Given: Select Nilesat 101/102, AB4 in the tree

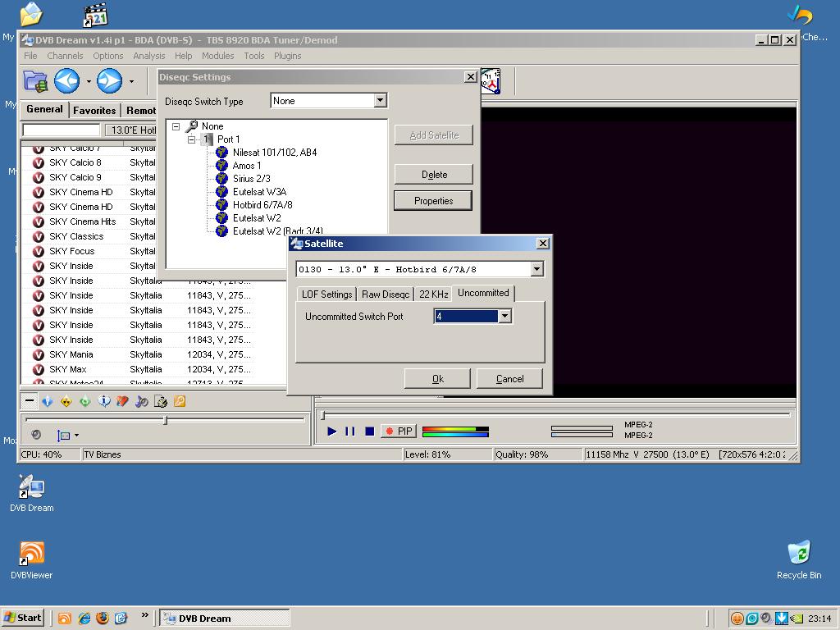Looking at the screenshot, I should click(275, 153).
